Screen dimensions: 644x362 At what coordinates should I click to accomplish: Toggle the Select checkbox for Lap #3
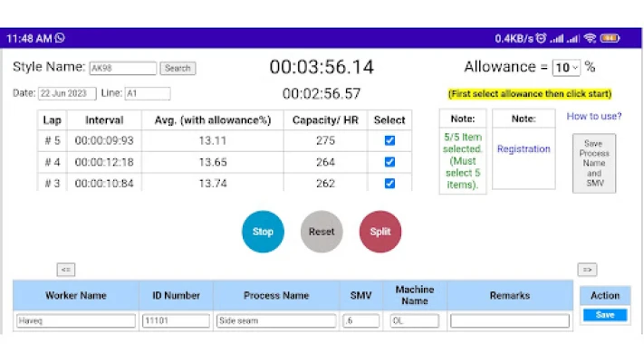pyautogui.click(x=389, y=183)
